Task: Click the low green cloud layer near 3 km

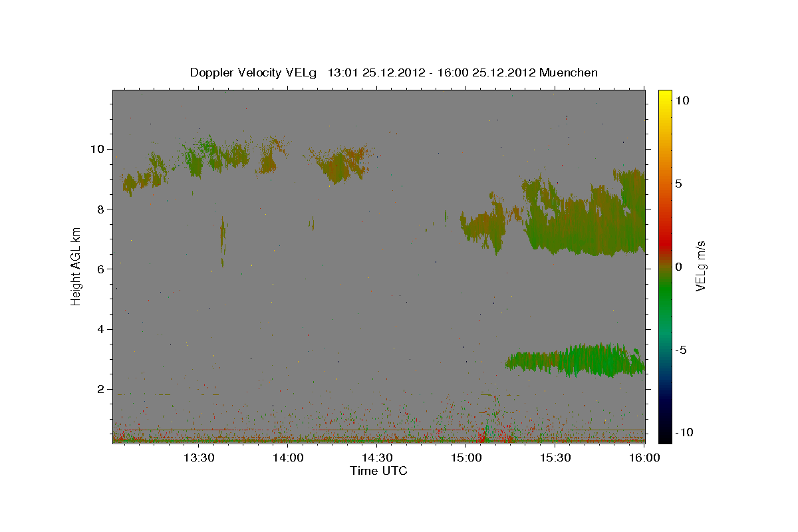Action: pyautogui.click(x=575, y=360)
